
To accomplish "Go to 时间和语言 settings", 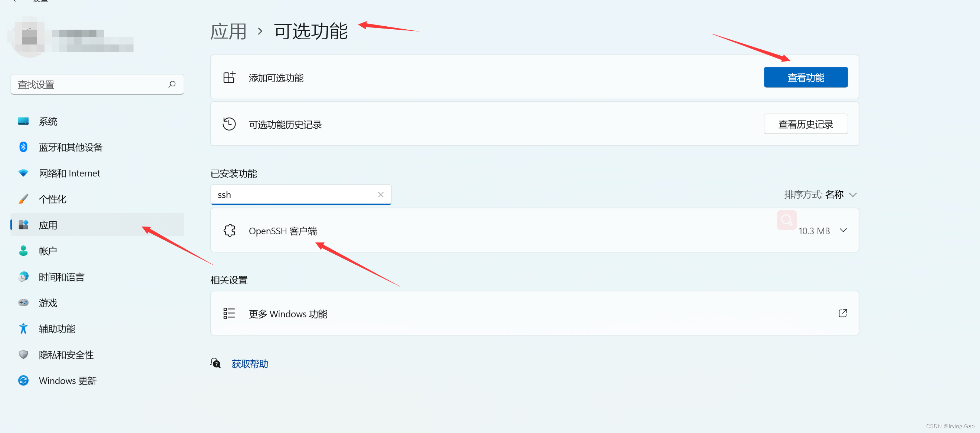I will [61, 277].
